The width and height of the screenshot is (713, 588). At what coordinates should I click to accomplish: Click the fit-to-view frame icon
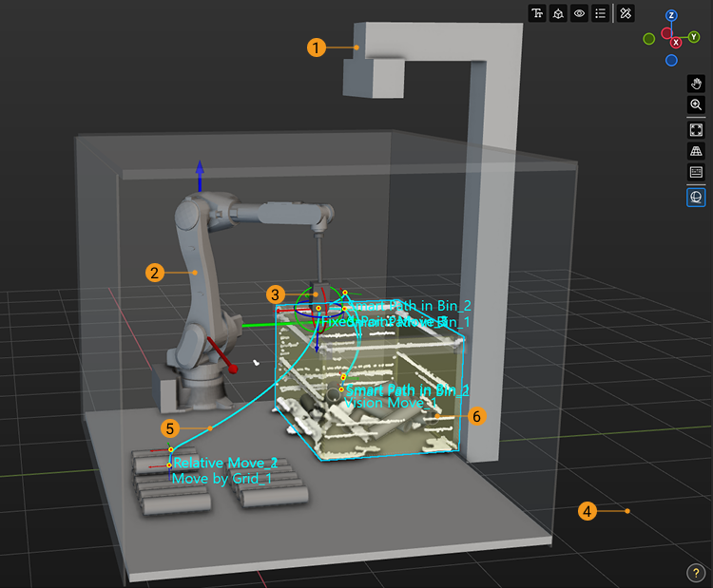coord(696,129)
